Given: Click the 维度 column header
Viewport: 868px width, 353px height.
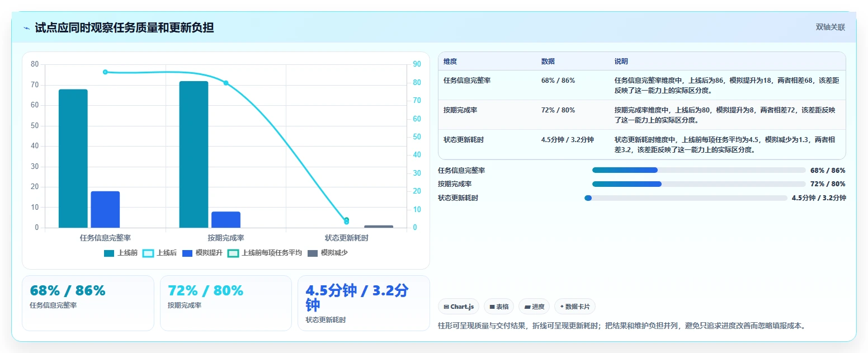Looking at the screenshot, I should click(x=450, y=62).
